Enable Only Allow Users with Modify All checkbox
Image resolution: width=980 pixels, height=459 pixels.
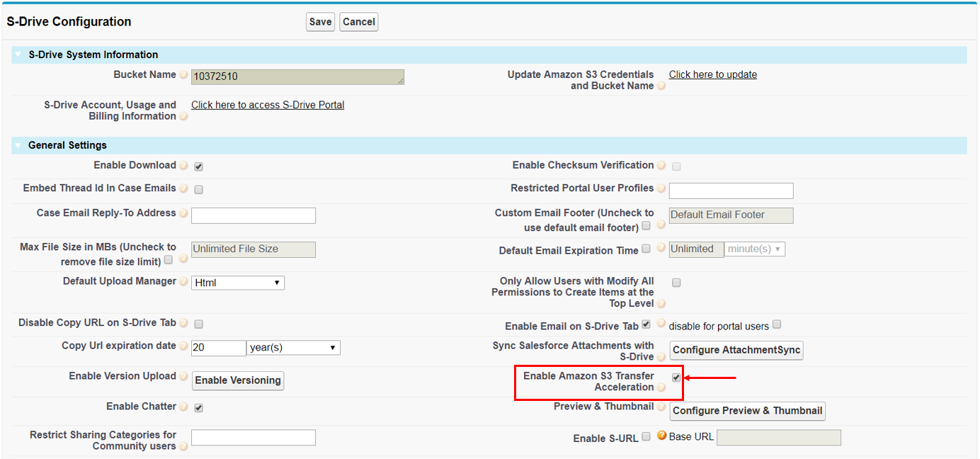[676, 283]
